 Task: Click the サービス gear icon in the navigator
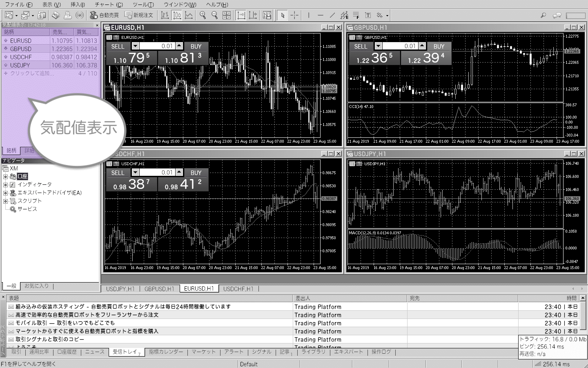pos(13,209)
